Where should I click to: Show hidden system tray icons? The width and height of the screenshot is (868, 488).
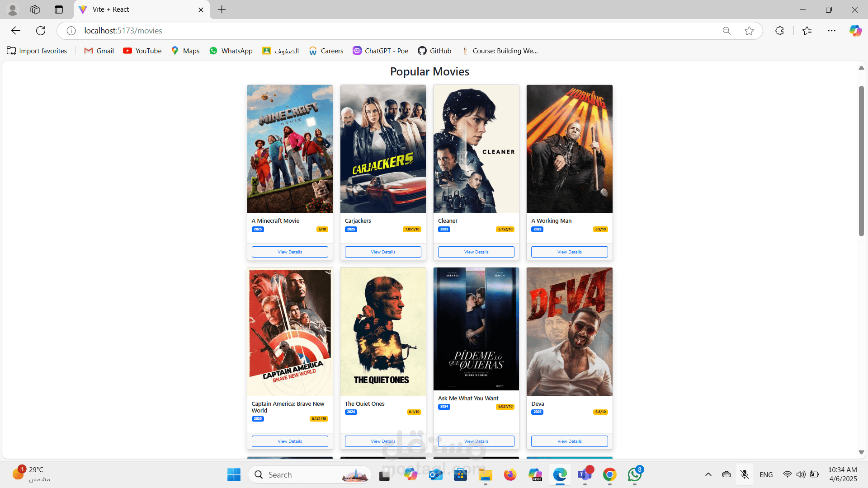(708, 474)
